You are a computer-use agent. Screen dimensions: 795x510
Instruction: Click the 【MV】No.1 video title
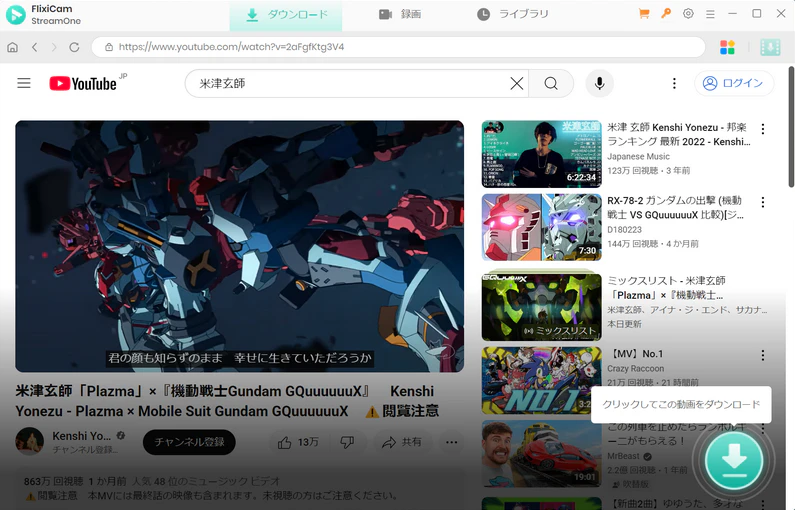point(635,354)
